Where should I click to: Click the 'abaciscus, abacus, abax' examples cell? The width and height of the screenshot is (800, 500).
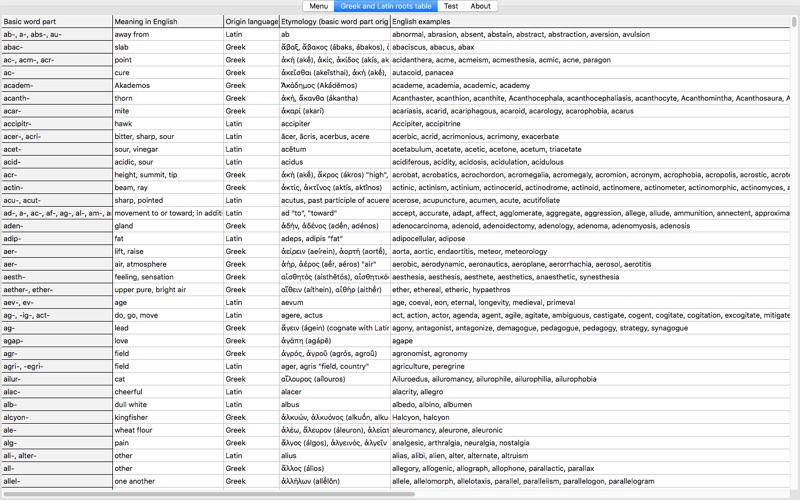click(x=590, y=47)
